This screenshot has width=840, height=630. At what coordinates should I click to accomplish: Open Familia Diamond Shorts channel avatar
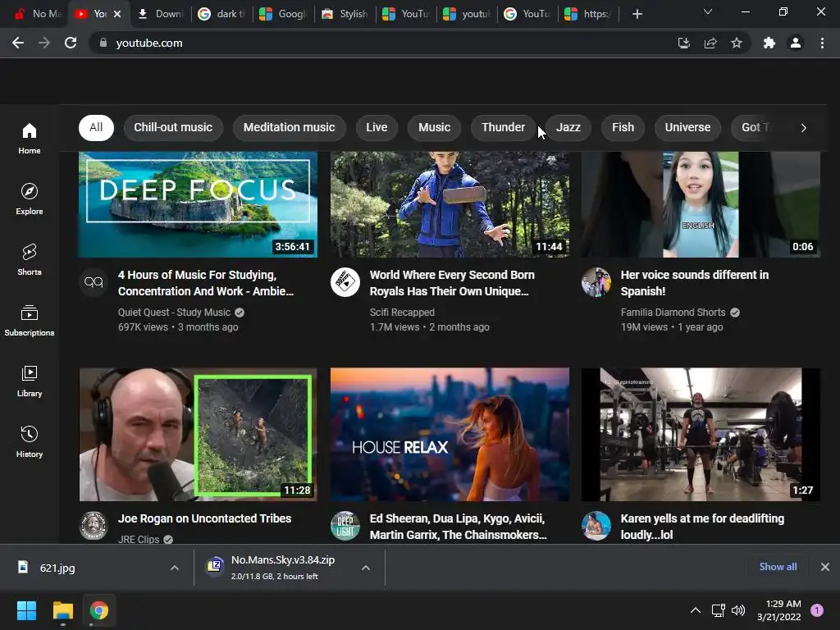pyautogui.click(x=596, y=282)
